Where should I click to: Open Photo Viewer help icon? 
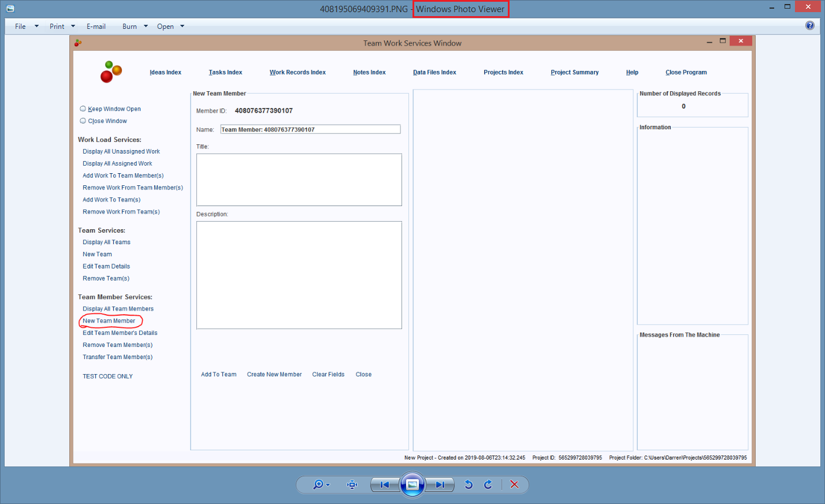pyautogui.click(x=810, y=25)
